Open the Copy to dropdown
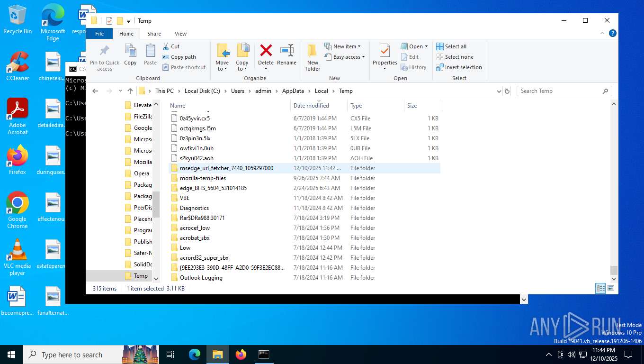This screenshot has width=644, height=364. (242, 57)
